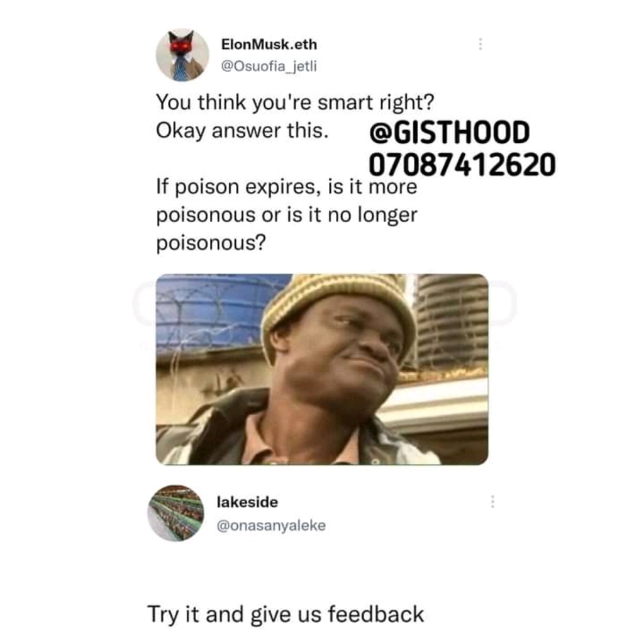Visit the @onasanyaleke handle

[271, 525]
